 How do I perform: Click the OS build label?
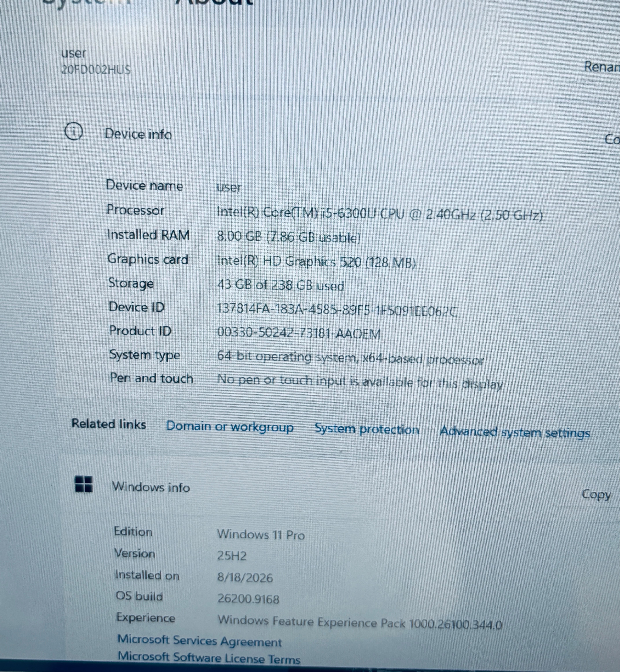pos(139,596)
